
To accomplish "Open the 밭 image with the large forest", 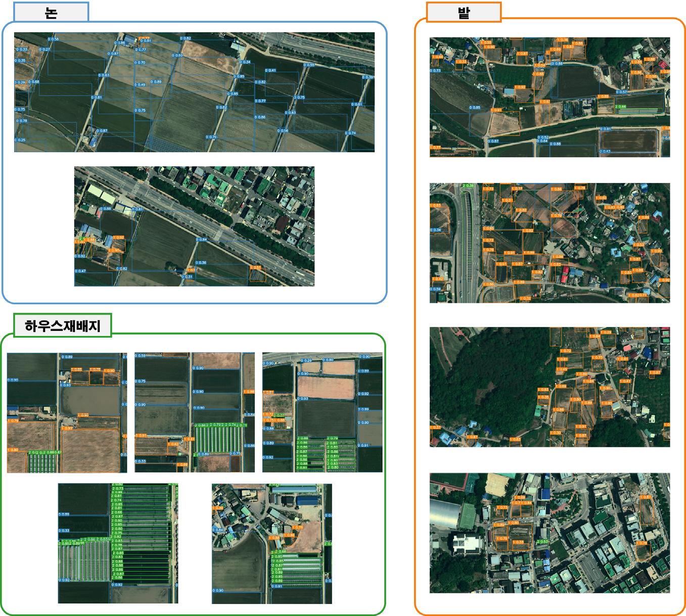I will pos(550,387).
